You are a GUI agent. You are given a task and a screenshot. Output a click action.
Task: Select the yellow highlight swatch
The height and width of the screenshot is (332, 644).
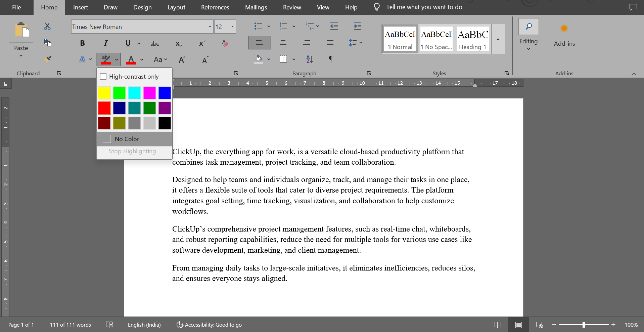tap(104, 93)
